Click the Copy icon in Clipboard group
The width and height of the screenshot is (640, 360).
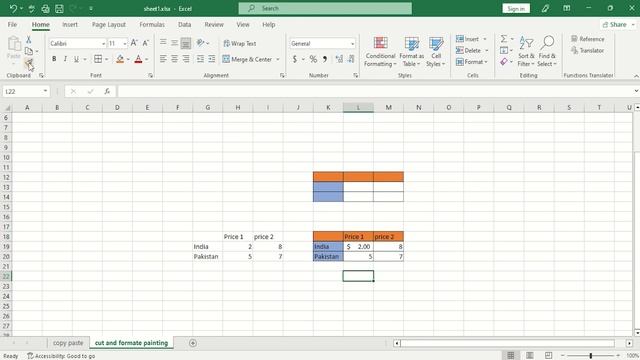coord(29,51)
